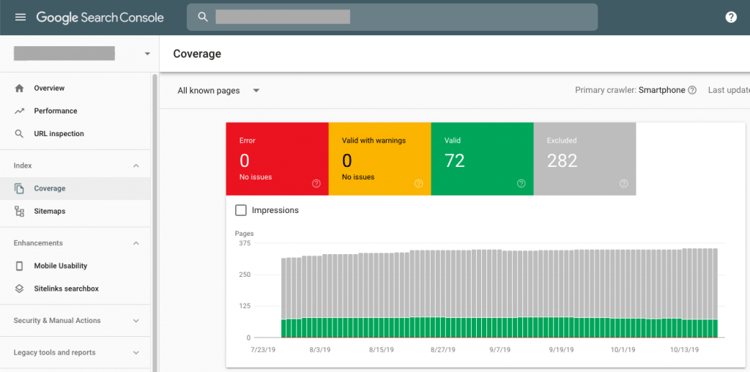Open the Help question mark icon
Image resolution: width=750 pixels, height=372 pixels.
click(x=731, y=18)
